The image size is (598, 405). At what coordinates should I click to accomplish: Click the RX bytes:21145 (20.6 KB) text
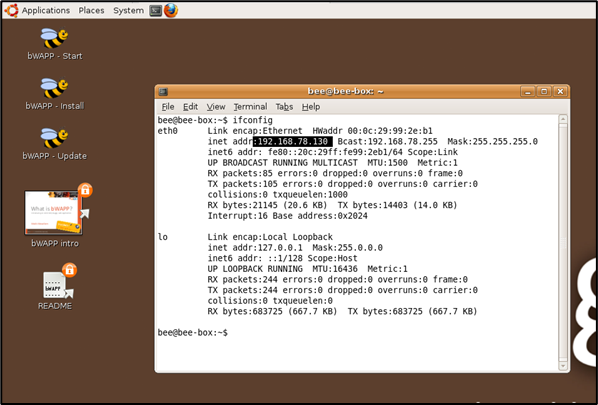click(x=267, y=205)
